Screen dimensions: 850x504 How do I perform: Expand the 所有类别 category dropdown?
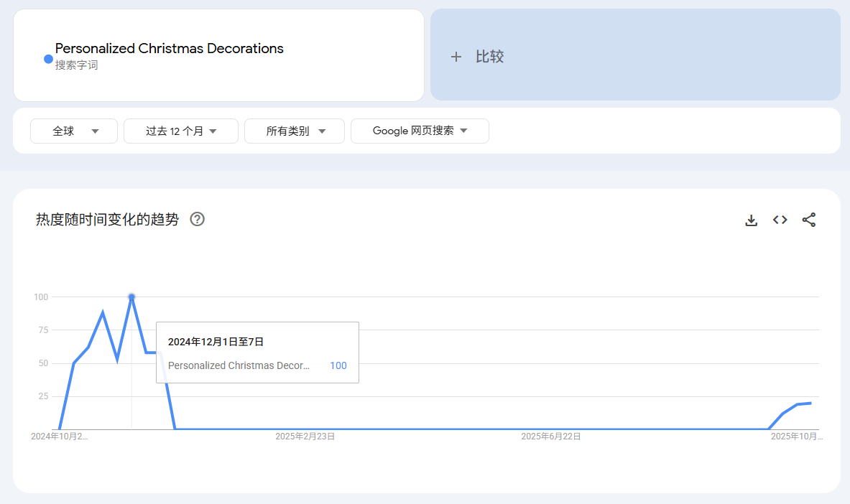(295, 131)
